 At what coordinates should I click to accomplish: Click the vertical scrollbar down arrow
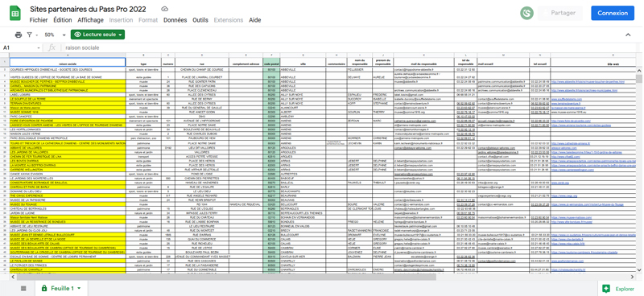coord(638,269)
